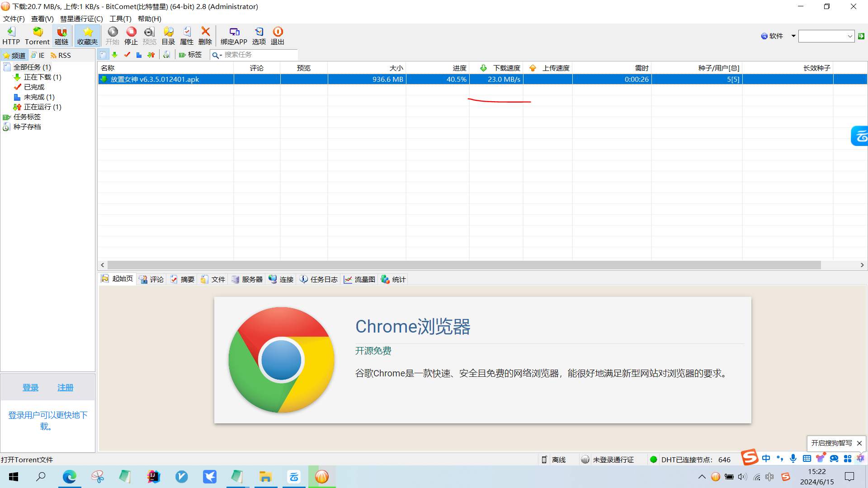Image resolution: width=868 pixels, height=488 pixels.
Task: Click the HTTP new download icon
Action: [x=11, y=36]
